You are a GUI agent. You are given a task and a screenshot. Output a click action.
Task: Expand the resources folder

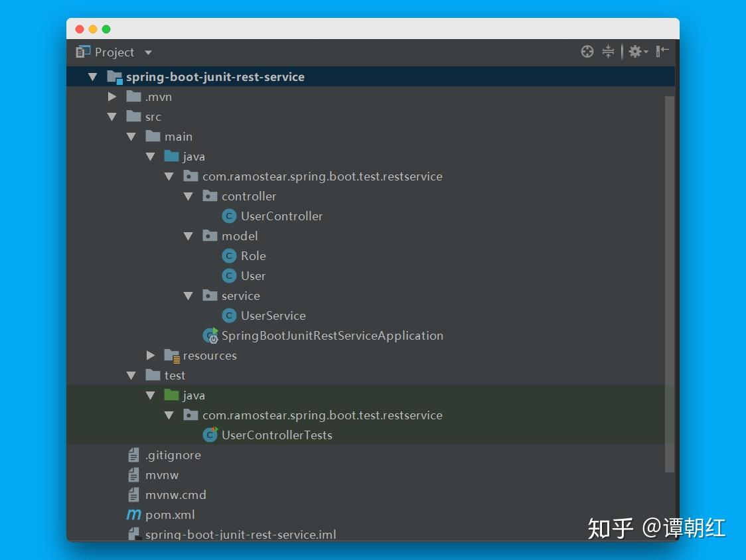point(150,355)
